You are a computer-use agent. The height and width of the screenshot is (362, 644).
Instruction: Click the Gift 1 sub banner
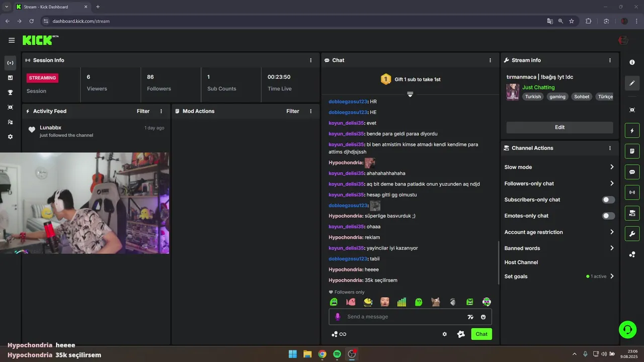tap(410, 79)
